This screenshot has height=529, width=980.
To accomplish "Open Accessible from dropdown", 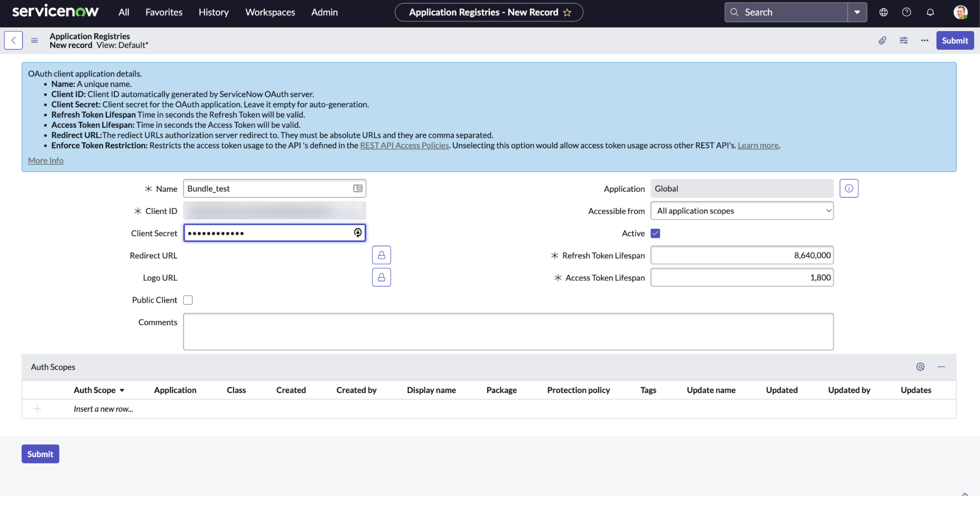I will point(742,211).
